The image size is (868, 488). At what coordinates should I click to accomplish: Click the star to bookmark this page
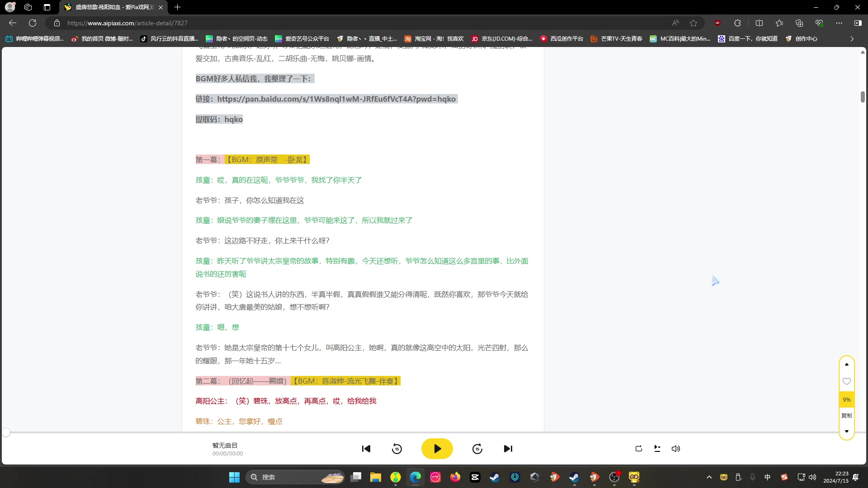click(693, 23)
